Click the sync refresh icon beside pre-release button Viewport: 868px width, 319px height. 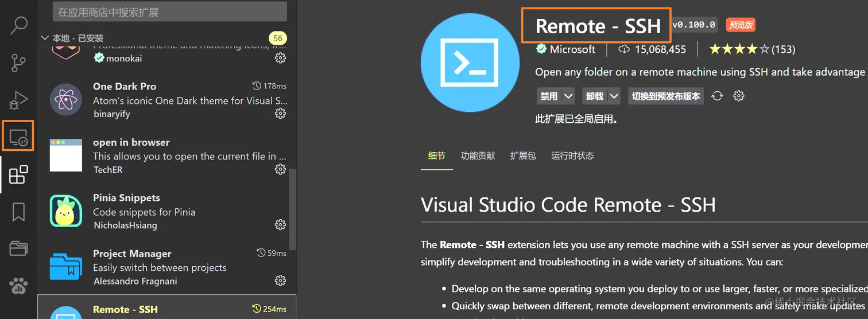(x=717, y=96)
